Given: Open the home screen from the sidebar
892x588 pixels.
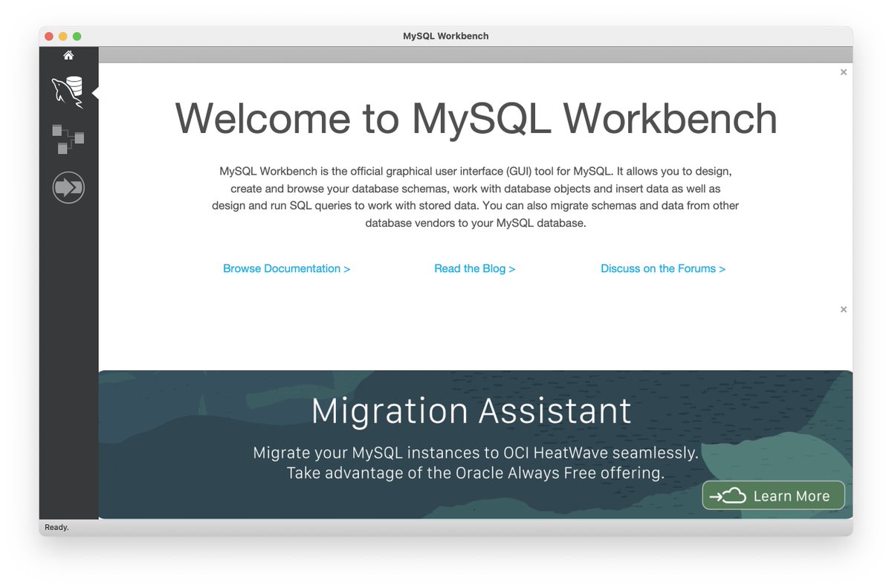Looking at the screenshot, I should click(x=68, y=54).
